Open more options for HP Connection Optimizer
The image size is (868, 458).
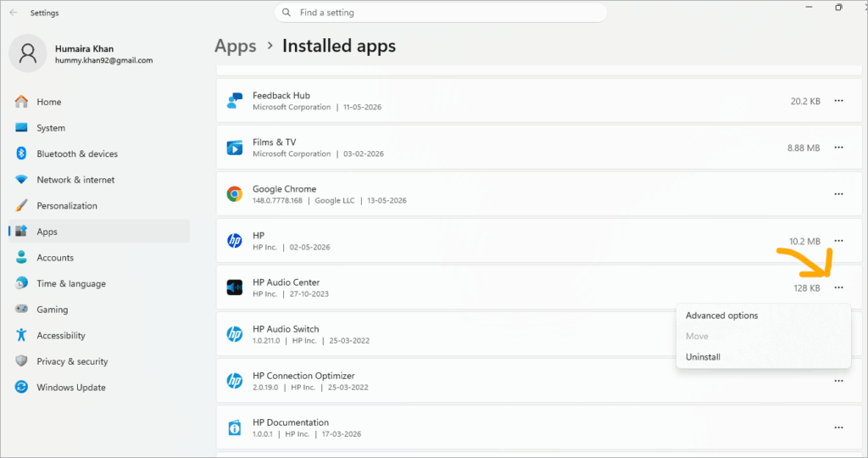pos(838,381)
